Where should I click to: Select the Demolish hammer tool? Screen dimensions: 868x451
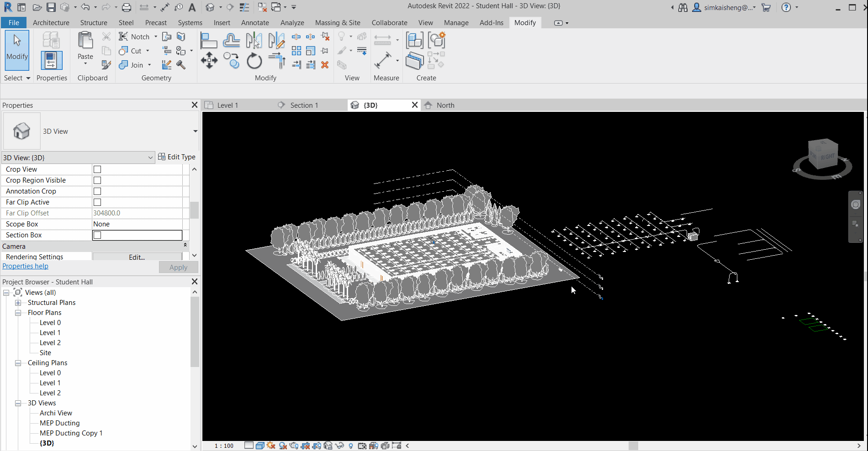click(x=181, y=65)
